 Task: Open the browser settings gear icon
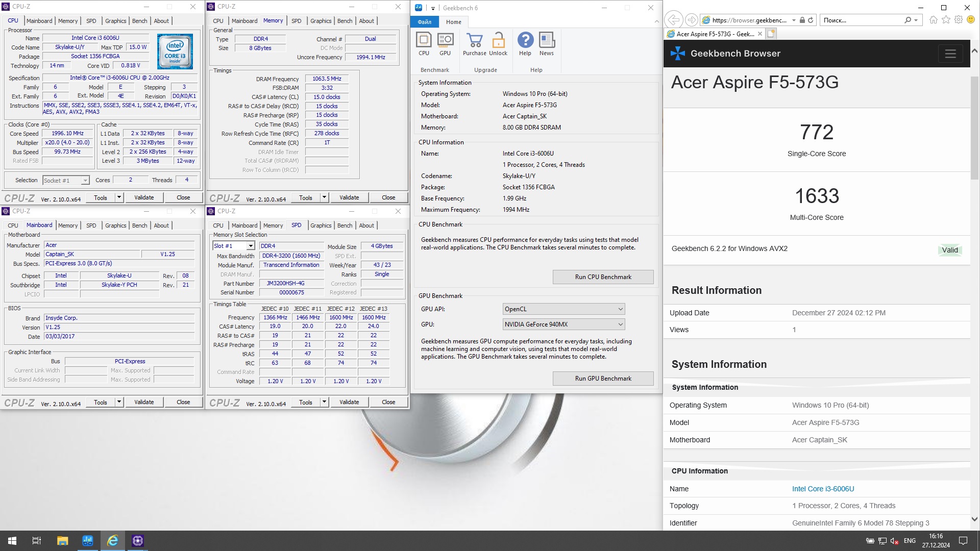[x=959, y=20]
